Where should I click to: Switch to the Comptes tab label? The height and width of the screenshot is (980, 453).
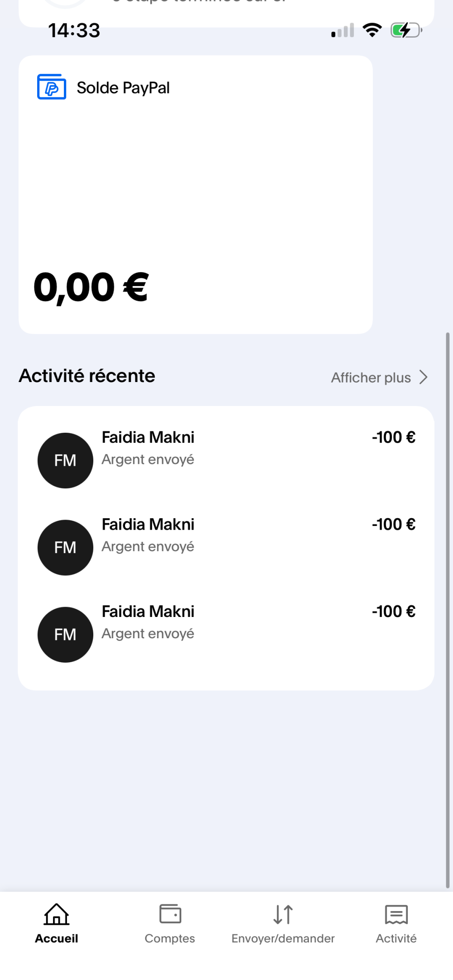[x=170, y=938]
